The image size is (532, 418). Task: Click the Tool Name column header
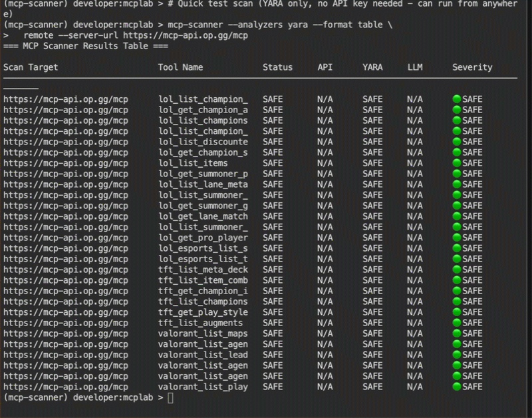[180, 67]
